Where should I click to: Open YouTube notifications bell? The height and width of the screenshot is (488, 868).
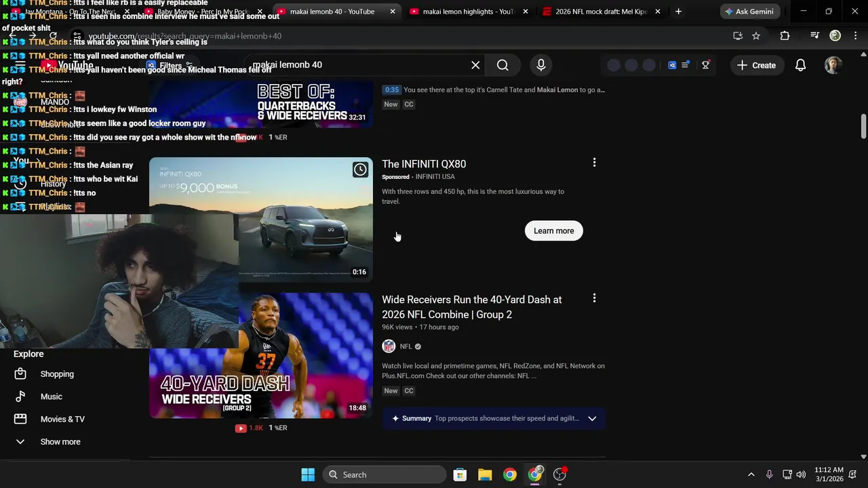coord(800,65)
